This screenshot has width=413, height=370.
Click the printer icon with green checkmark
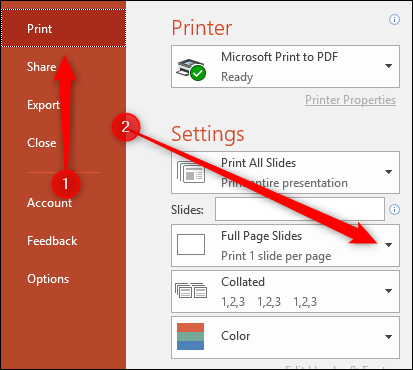[x=191, y=70]
